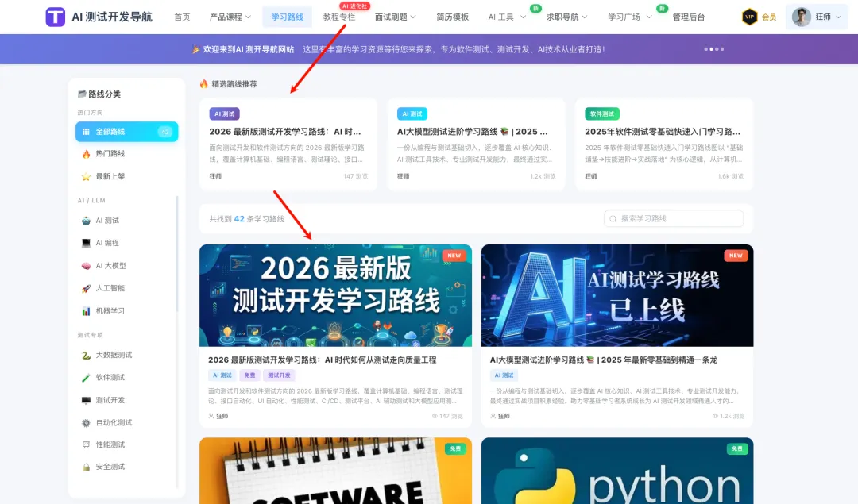Open the 简历模板 nav item
This screenshot has width=858, height=504.
453,17
